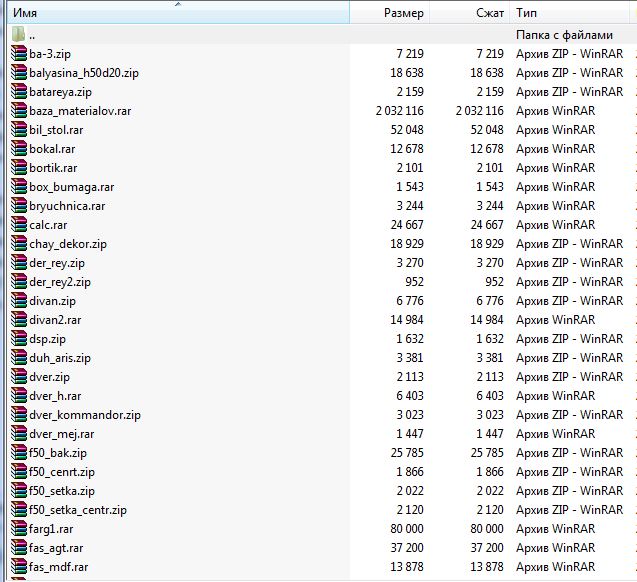Click type cell 'Архив ZIP - WinRAR' for dsp.zip
Viewport: 637px width, 582px height.
[569, 339]
